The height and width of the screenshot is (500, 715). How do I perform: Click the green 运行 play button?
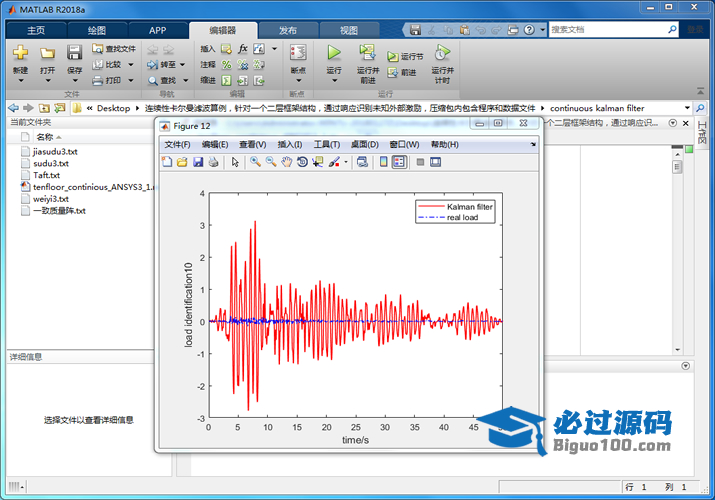(x=334, y=53)
